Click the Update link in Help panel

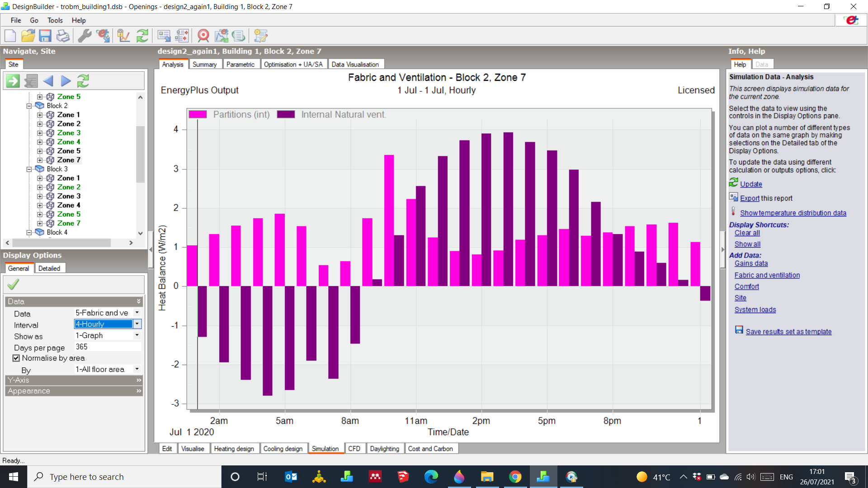(x=751, y=184)
